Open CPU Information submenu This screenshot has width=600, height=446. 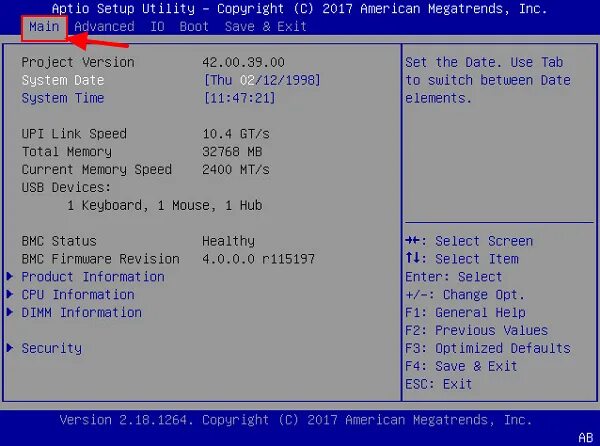click(x=78, y=295)
